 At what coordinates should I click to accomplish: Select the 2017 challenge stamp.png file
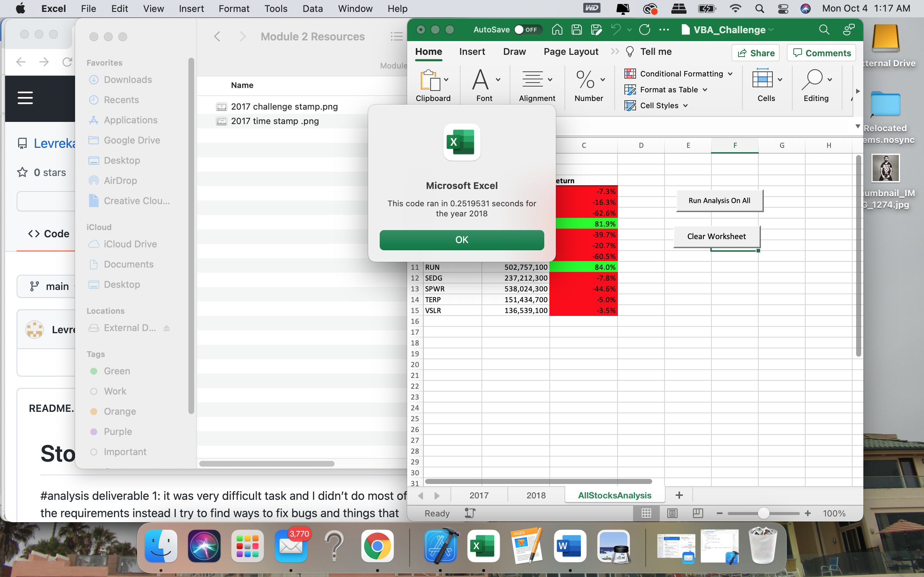coord(284,106)
